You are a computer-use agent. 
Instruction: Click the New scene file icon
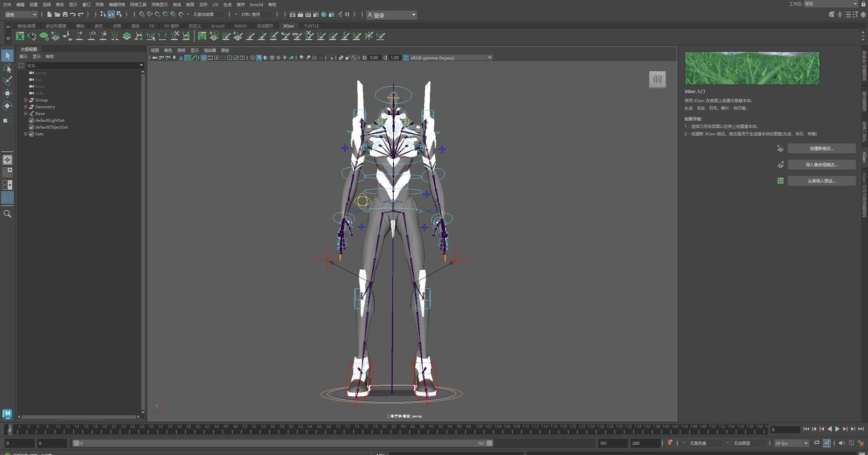pyautogui.click(x=50, y=14)
